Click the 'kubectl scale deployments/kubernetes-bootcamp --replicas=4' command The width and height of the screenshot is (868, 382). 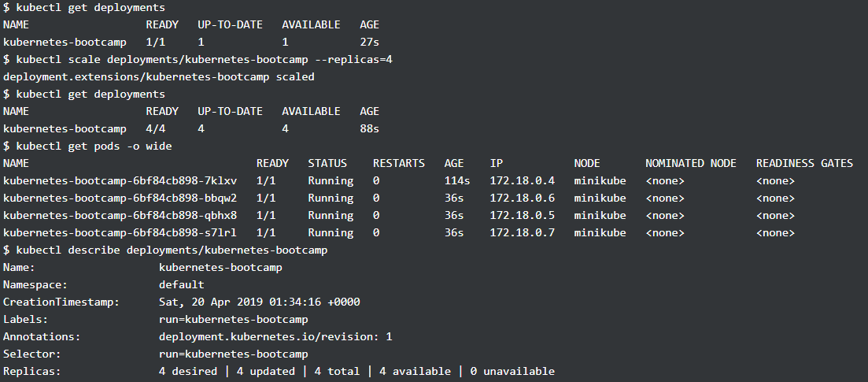205,59
